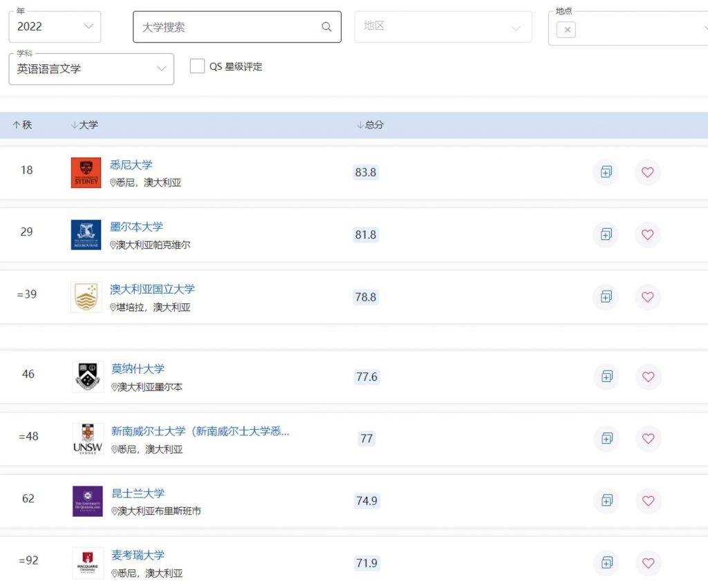
Task: Click the University of Queensland purple logo
Action: click(x=88, y=501)
